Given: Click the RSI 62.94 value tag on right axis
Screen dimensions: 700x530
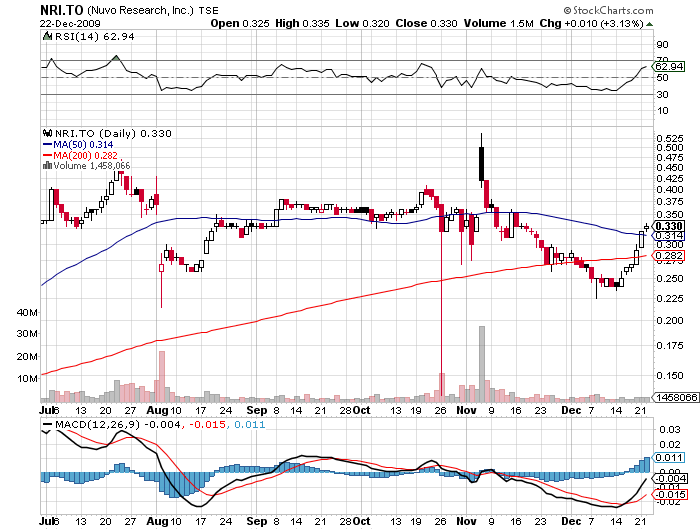Looking at the screenshot, I should point(668,67).
